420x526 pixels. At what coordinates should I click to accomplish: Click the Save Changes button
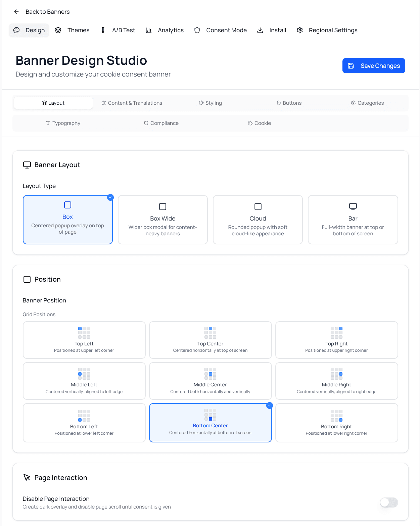pyautogui.click(x=374, y=66)
